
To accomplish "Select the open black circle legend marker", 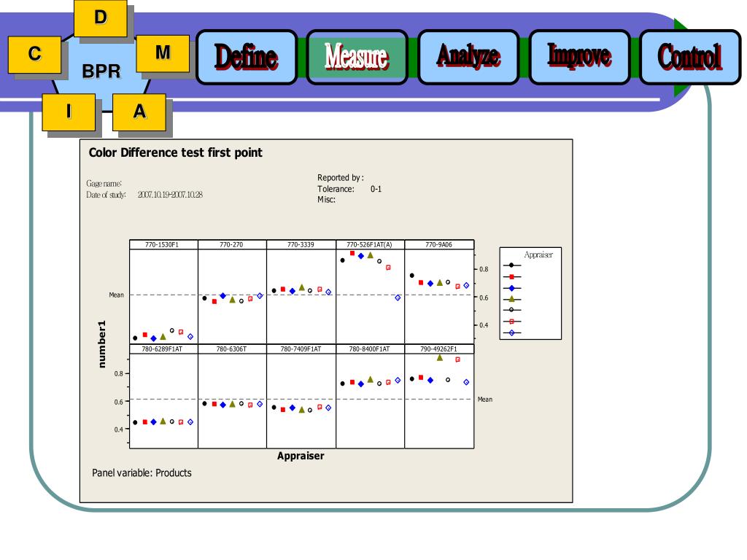I will (x=511, y=310).
